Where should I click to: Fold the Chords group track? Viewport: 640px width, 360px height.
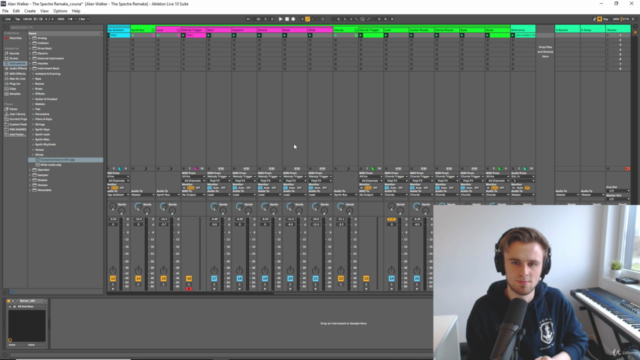click(356, 30)
